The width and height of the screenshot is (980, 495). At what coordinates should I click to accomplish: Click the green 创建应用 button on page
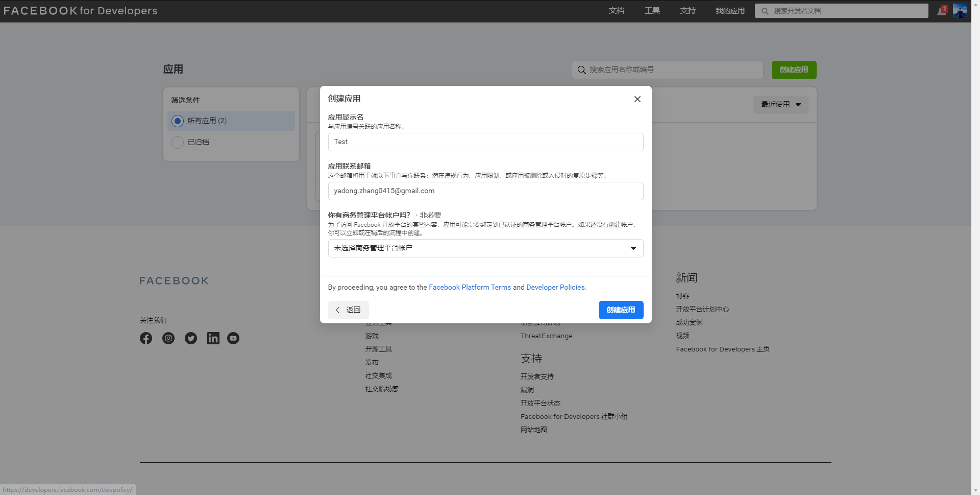794,70
